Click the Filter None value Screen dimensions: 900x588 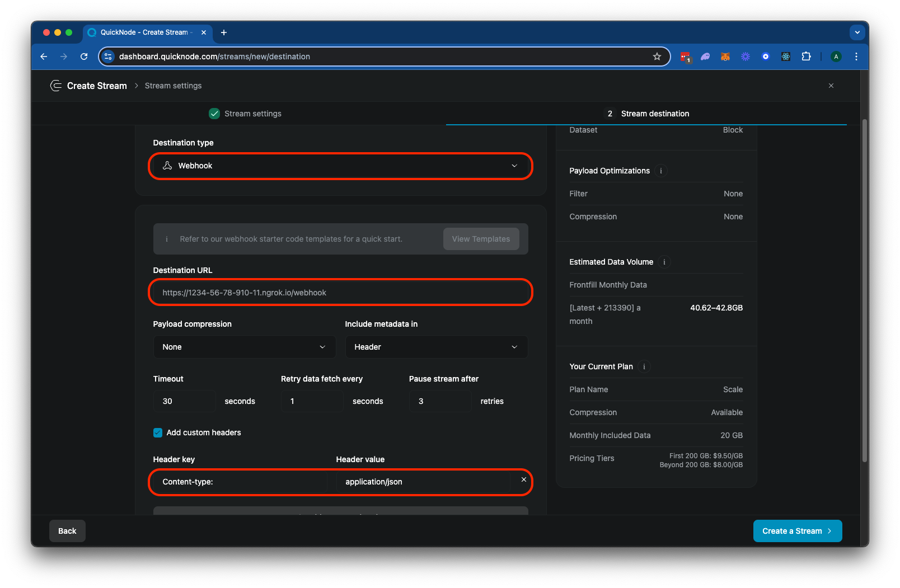pos(733,194)
